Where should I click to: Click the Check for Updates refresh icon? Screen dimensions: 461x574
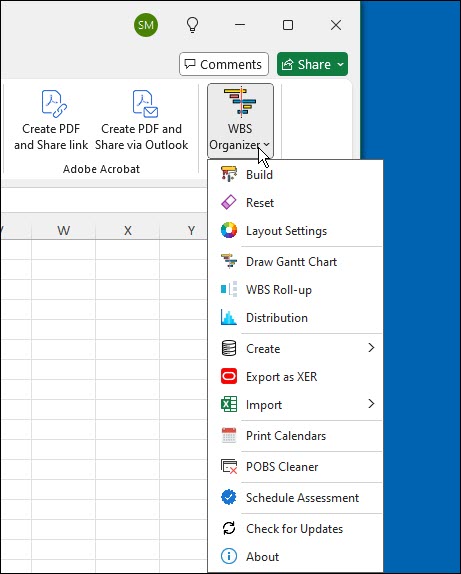[229, 528]
